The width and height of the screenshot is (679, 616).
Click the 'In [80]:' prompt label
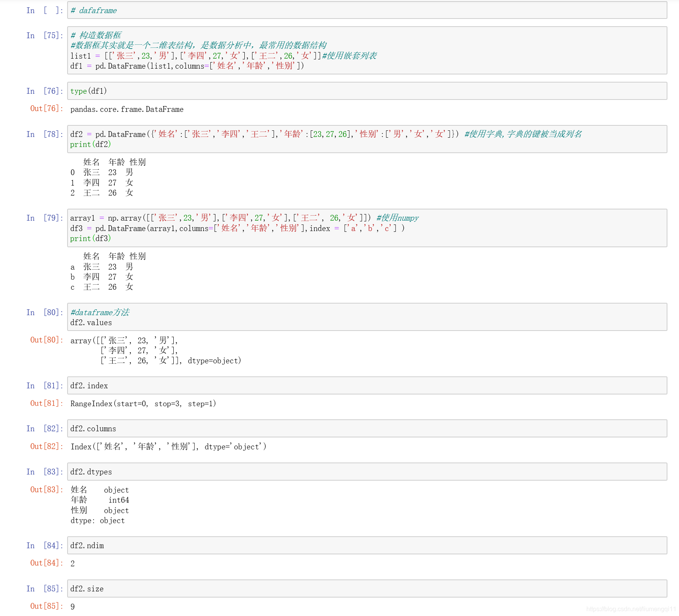(45, 312)
